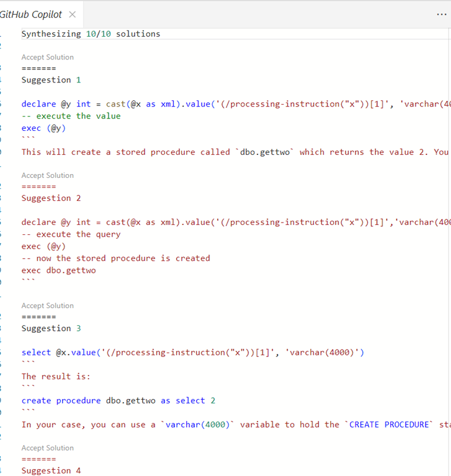Click the 'Synthesizing 10/10 solutions' line

pyautogui.click(x=91, y=34)
